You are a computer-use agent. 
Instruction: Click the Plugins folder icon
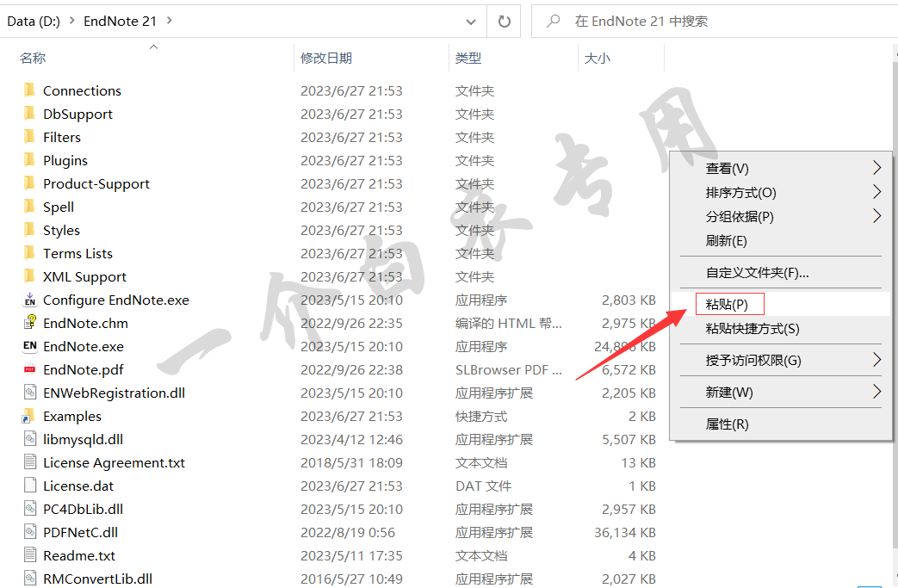(x=29, y=160)
